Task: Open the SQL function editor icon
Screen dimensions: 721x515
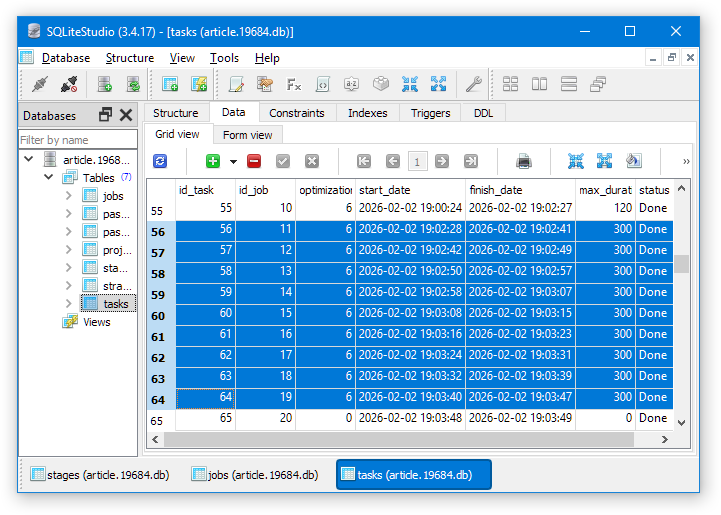Action: pos(294,84)
